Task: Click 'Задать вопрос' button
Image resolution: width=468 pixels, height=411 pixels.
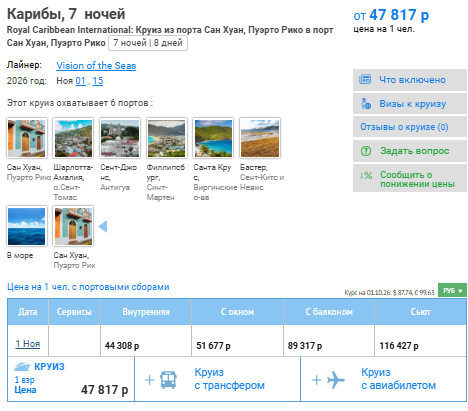Action: click(410, 151)
